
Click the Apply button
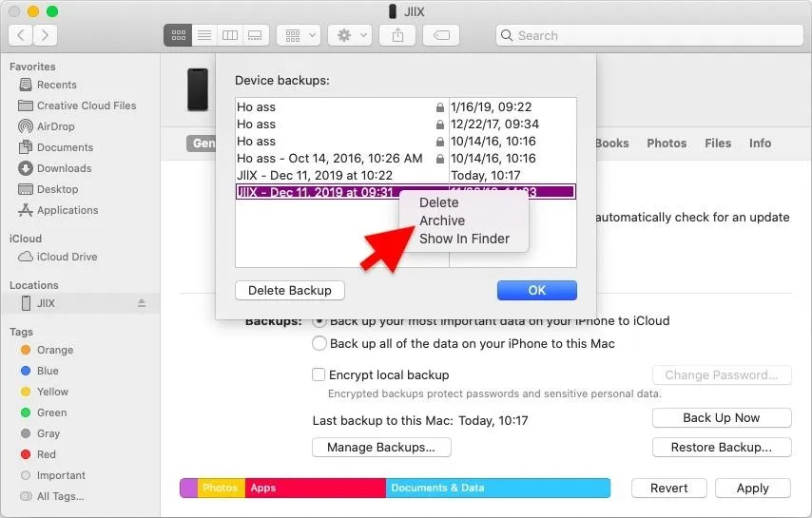coord(753,488)
